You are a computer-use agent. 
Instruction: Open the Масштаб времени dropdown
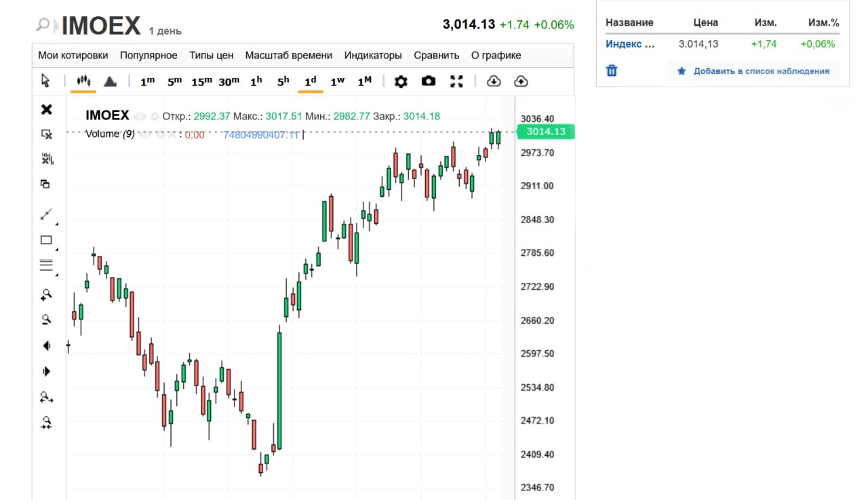(288, 56)
